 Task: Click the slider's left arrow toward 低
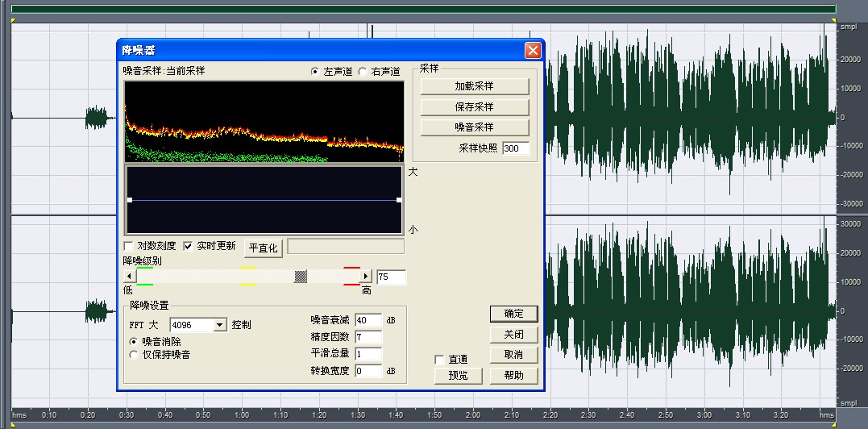128,277
